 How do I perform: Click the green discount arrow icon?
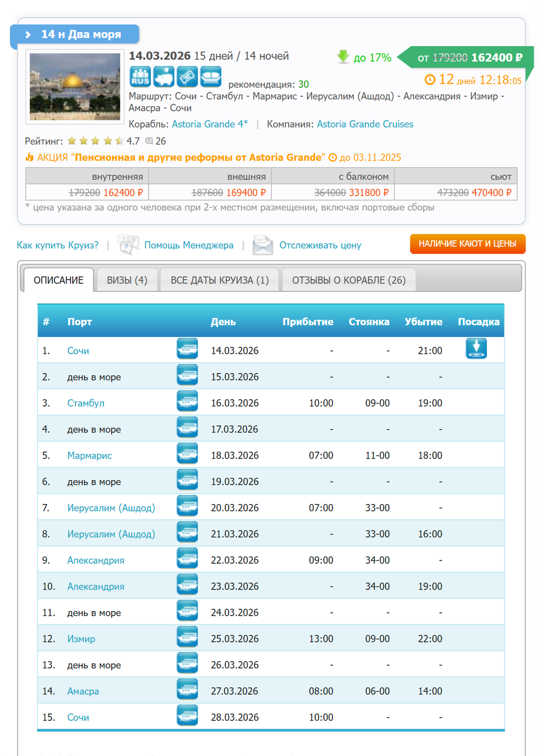point(343,57)
